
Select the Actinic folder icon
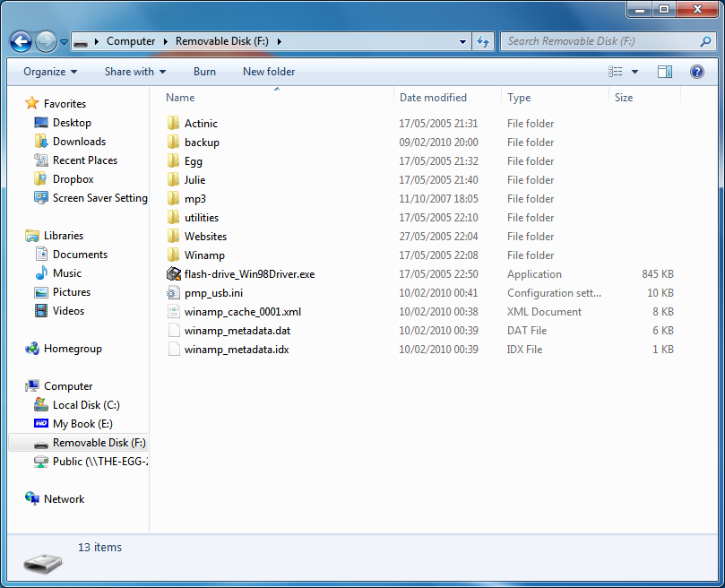(x=173, y=123)
